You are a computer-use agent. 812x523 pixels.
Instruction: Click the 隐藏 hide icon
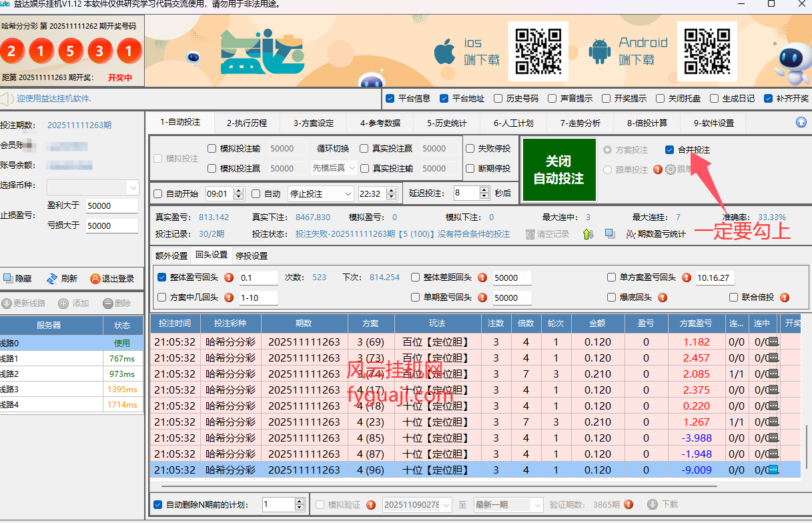coord(7,279)
